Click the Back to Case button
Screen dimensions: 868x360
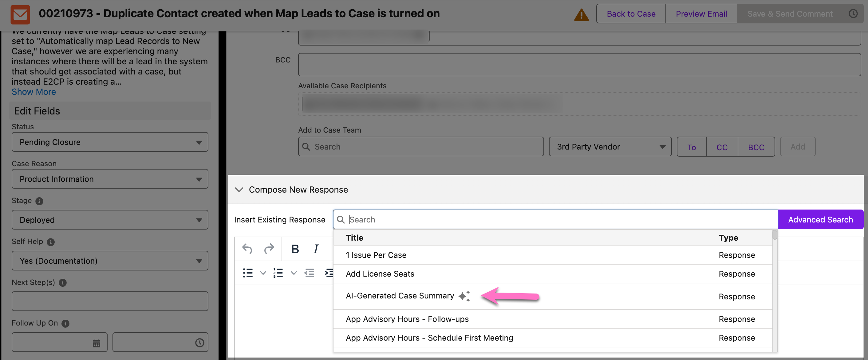631,14
